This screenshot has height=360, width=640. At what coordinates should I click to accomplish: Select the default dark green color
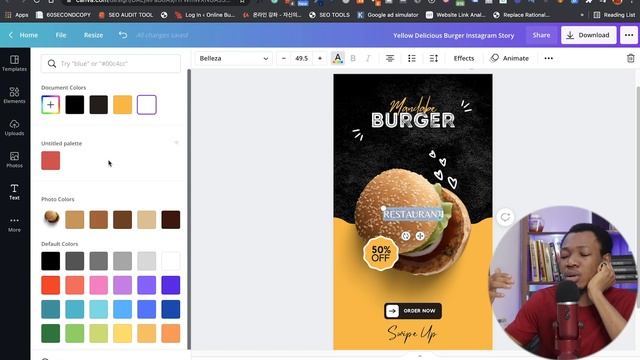[51, 333]
